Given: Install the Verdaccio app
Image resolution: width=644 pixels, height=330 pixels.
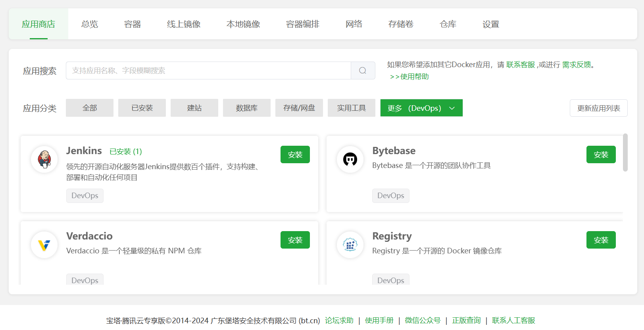Looking at the screenshot, I should [295, 240].
